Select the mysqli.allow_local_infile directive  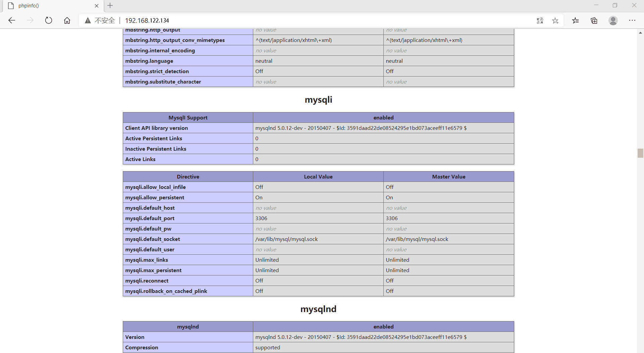(155, 187)
